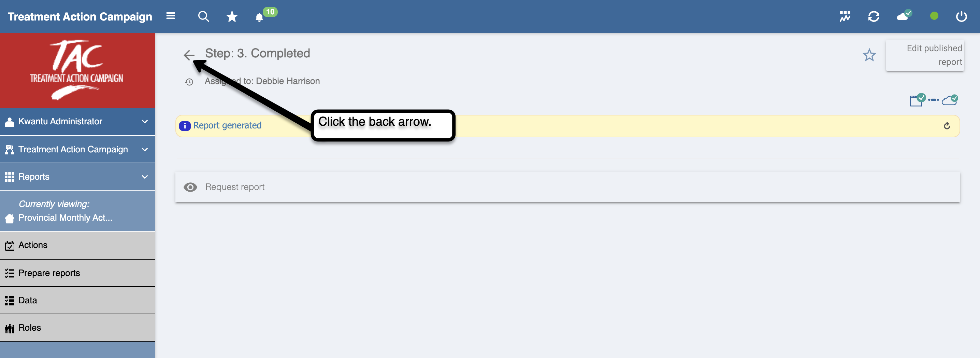Click the power logout icon
This screenshot has width=980, height=358.
click(x=961, y=16)
